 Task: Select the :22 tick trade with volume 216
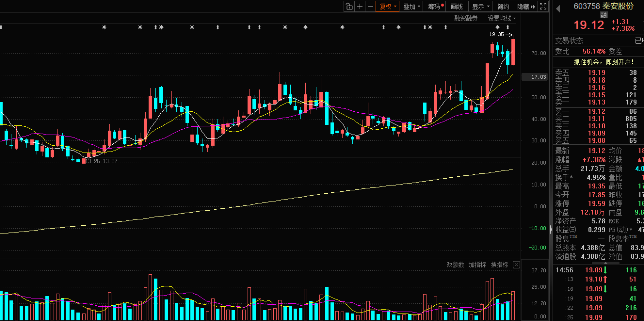pos(599,308)
